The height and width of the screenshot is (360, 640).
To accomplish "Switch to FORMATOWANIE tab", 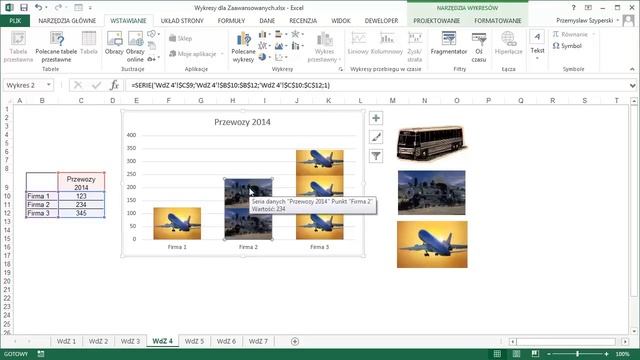I will [498, 20].
